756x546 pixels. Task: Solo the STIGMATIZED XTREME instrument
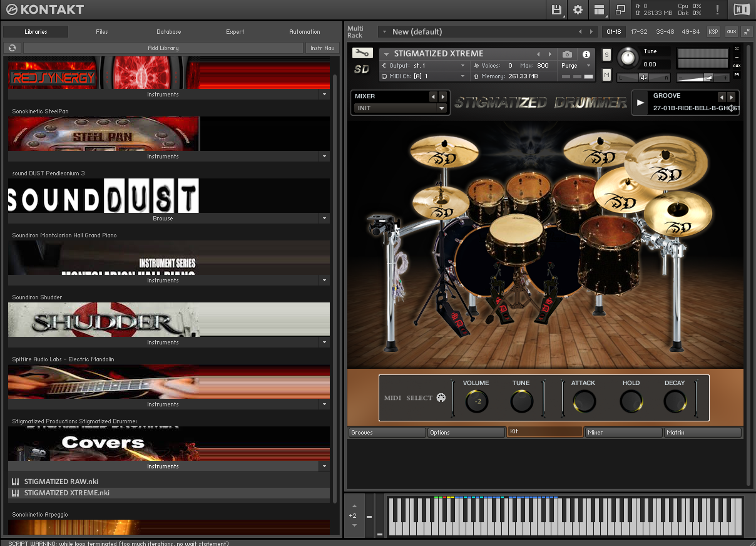point(606,54)
